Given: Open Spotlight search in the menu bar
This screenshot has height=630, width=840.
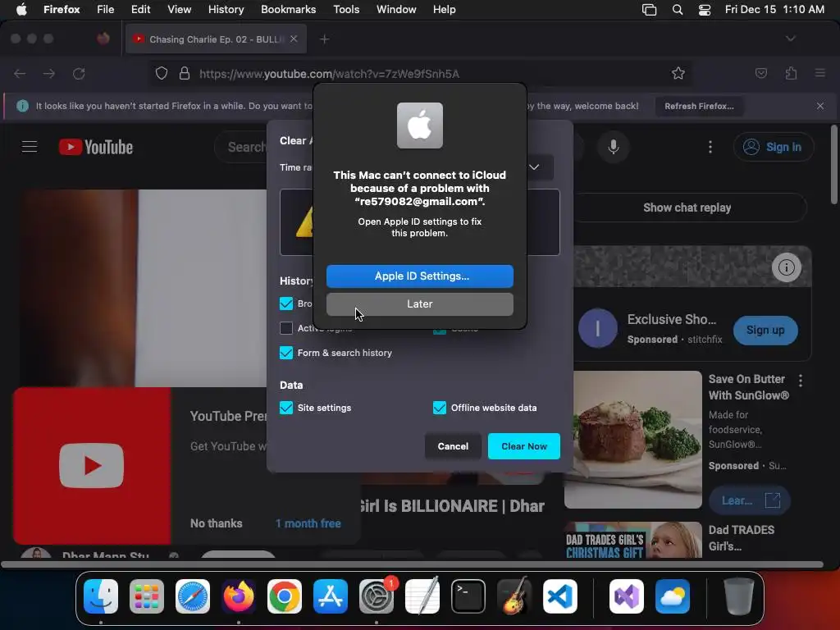Looking at the screenshot, I should pos(678,10).
